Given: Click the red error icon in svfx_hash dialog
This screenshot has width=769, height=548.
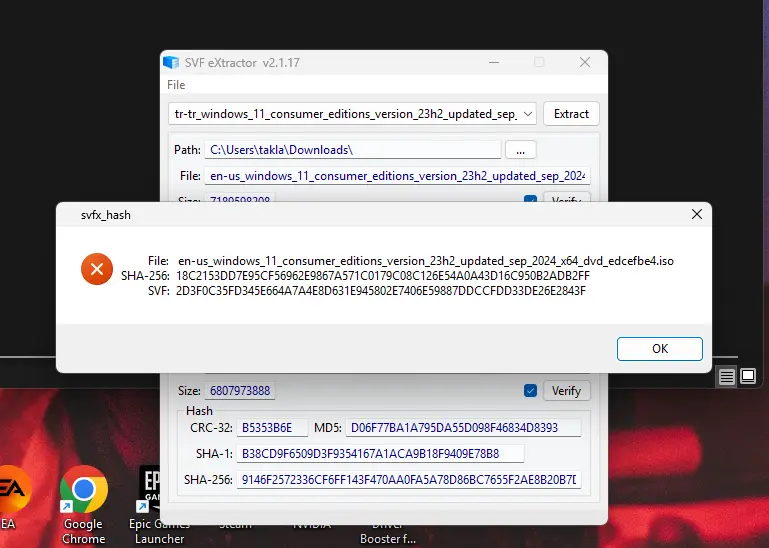Looking at the screenshot, I should point(97,269).
